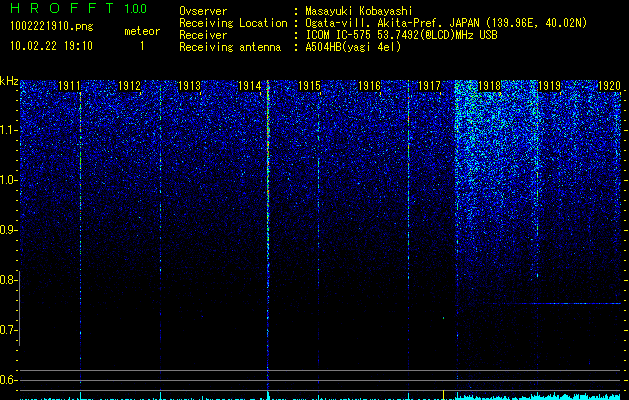Click the small echo dot near 0.72 kHz
The width and height of the screenshot is (629, 400).
443,318
